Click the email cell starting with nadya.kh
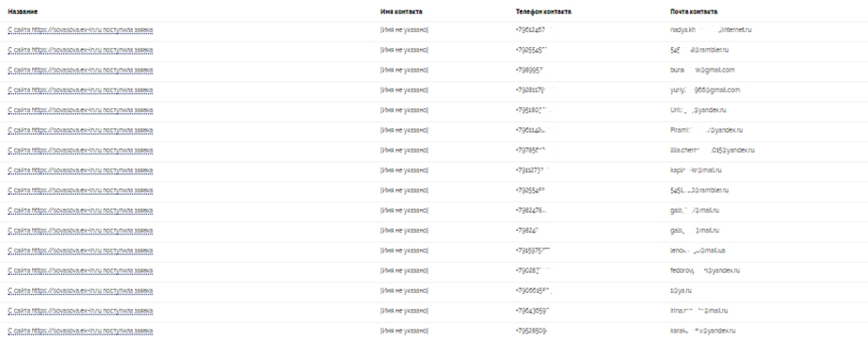The image size is (868, 340). point(710,30)
